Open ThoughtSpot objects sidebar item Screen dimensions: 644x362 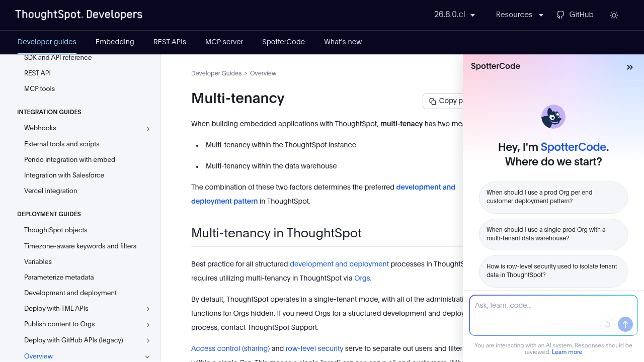point(55,230)
